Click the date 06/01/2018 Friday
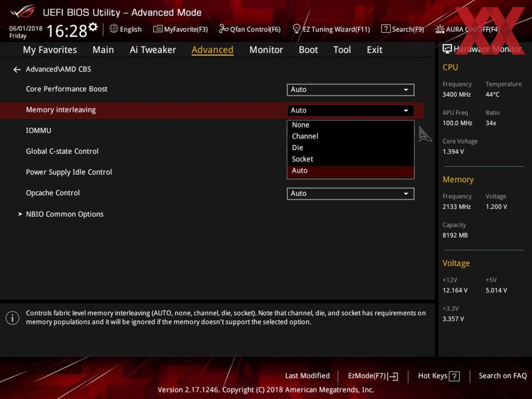Viewport: 532px width, 399px height. [26, 32]
